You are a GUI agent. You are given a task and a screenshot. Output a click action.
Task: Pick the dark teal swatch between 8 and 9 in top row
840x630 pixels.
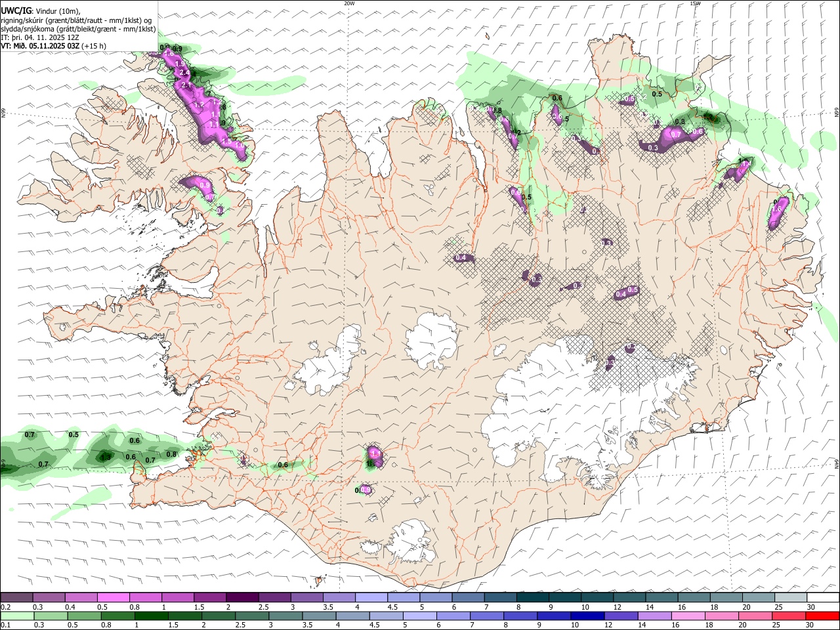click(532, 597)
